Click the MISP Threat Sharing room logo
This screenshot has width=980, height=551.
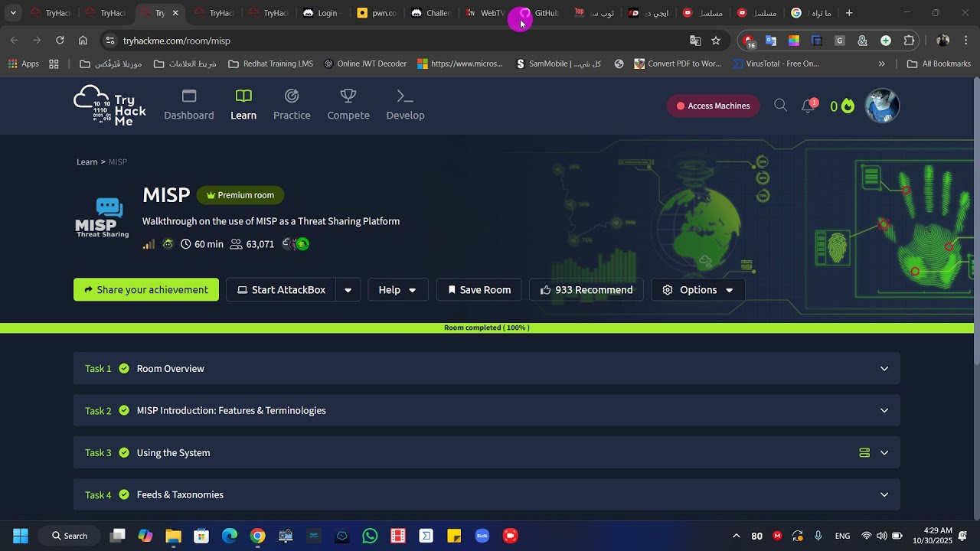point(102,218)
